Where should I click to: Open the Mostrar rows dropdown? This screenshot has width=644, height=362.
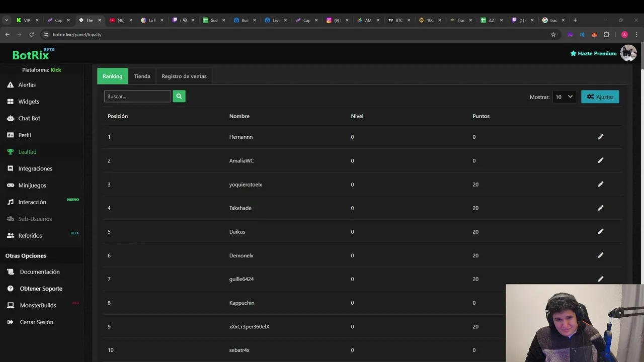tap(563, 97)
